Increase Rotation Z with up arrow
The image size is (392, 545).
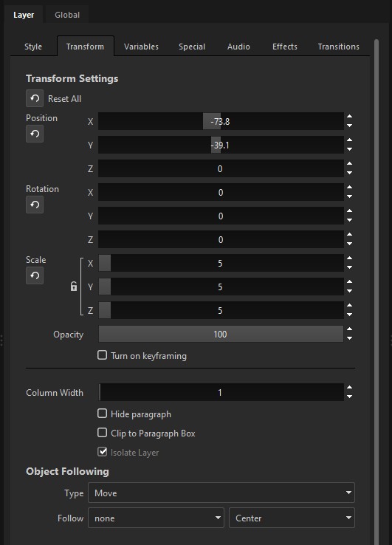click(x=350, y=235)
